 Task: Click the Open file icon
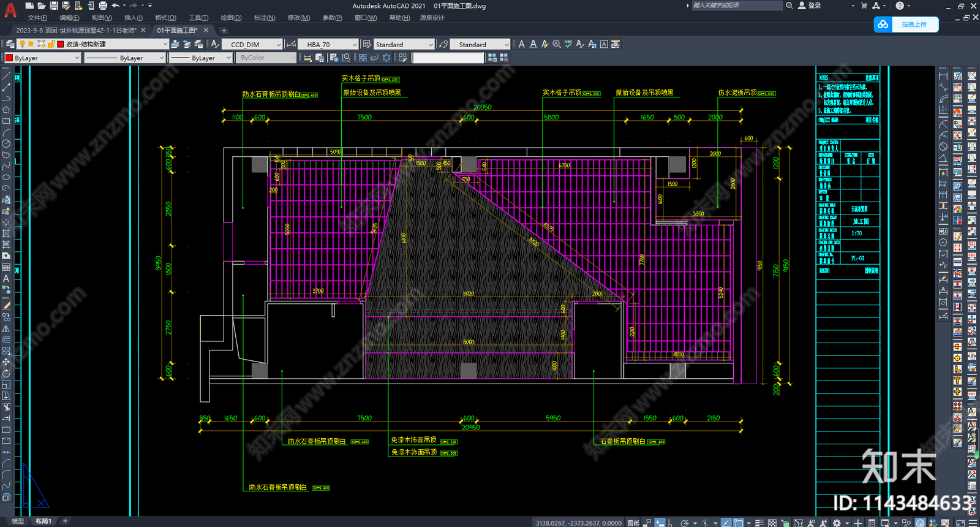click(x=42, y=6)
